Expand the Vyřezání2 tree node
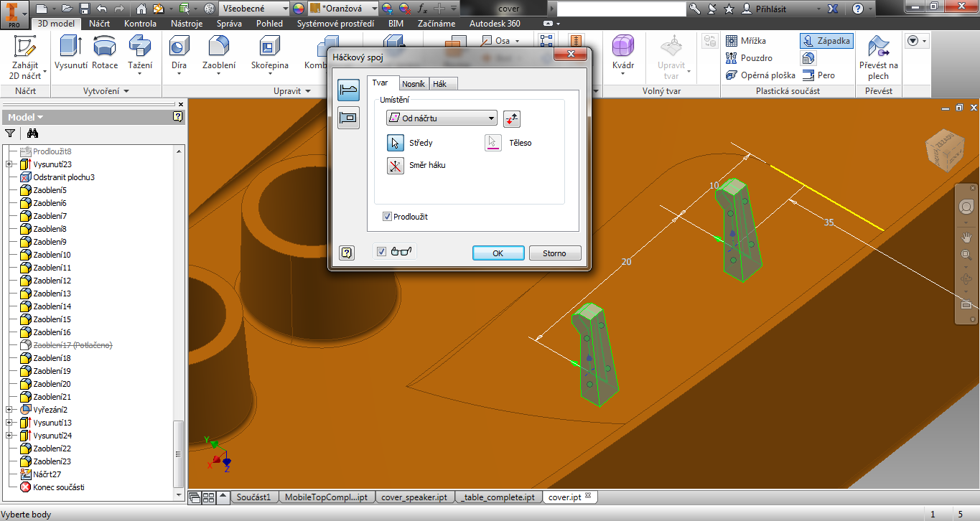980x521 pixels. click(x=9, y=410)
